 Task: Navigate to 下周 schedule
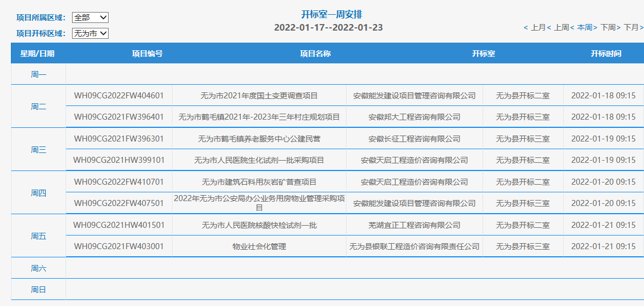click(x=608, y=27)
